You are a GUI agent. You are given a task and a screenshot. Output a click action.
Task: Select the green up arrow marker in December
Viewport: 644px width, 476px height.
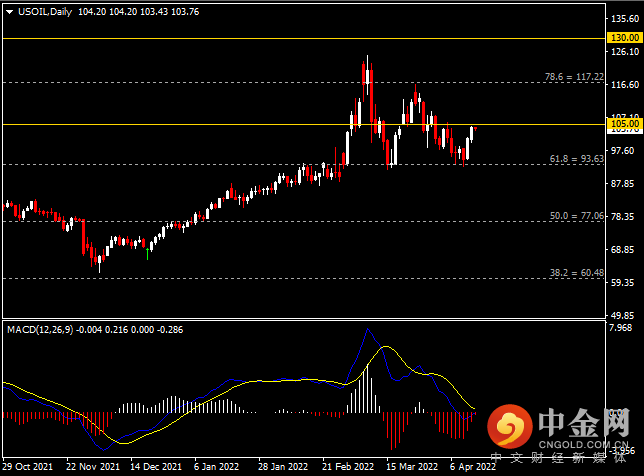[147, 254]
